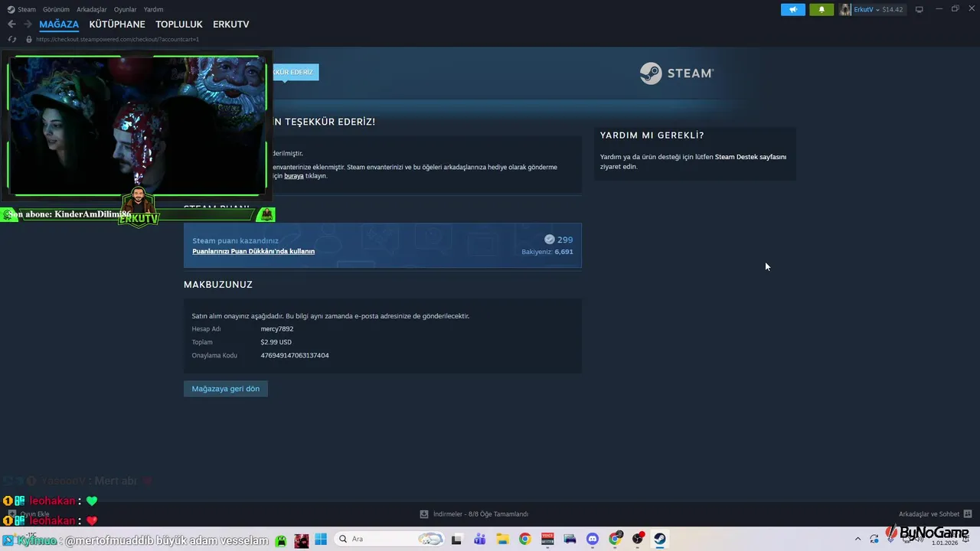Go forward with the right arrow
The image size is (980, 551).
tap(28, 24)
